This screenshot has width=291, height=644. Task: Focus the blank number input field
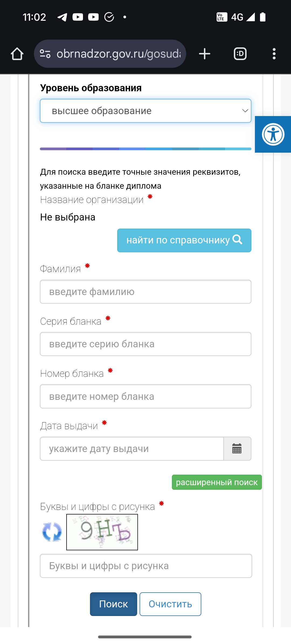(x=145, y=396)
